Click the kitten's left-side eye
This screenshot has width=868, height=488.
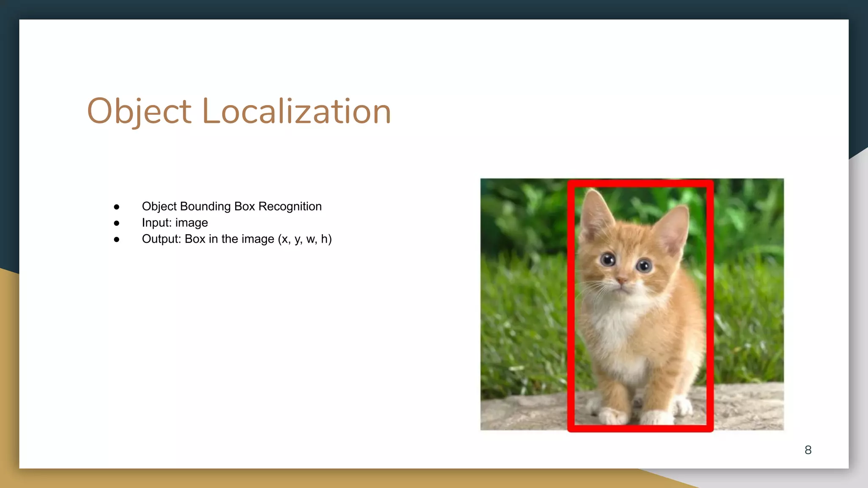pos(608,259)
